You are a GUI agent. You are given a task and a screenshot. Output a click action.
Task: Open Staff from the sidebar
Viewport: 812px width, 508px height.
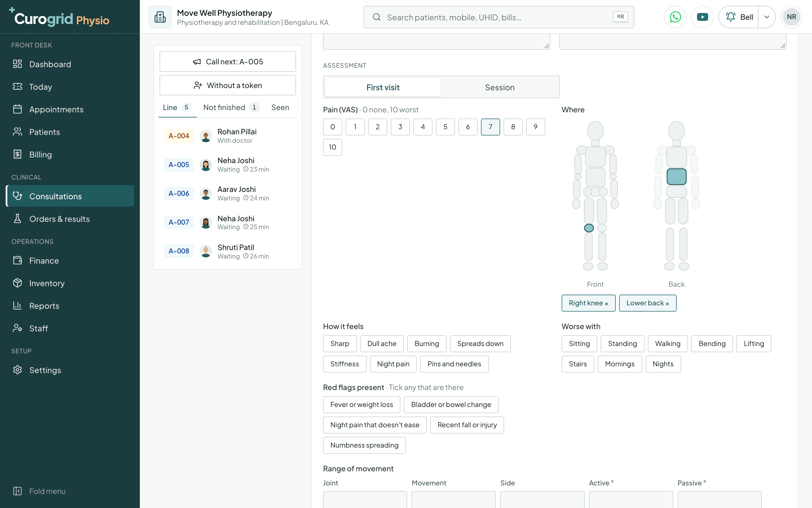point(70,328)
